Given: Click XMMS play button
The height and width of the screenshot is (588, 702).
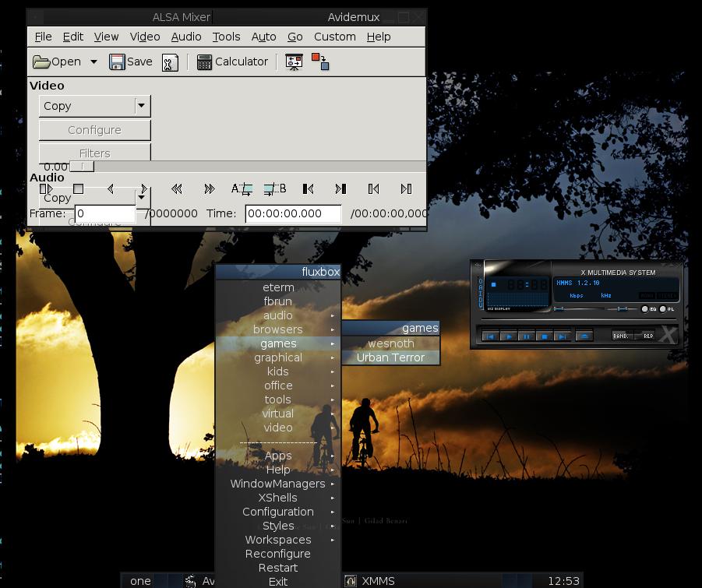Looking at the screenshot, I should pyautogui.click(x=509, y=336).
